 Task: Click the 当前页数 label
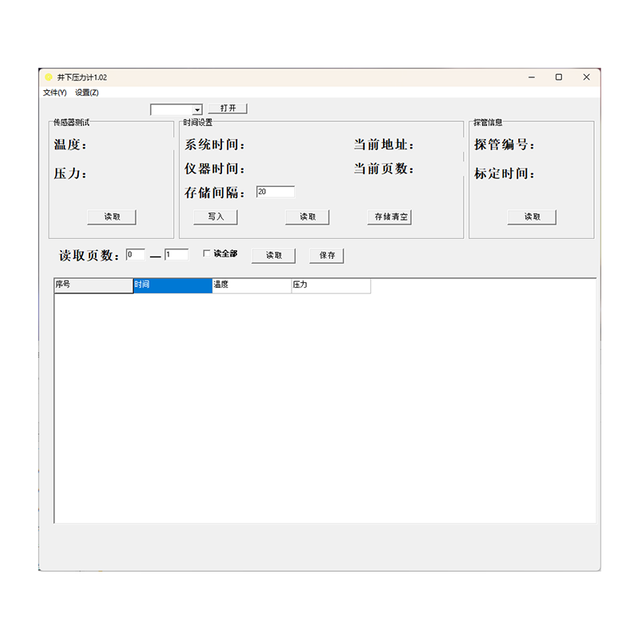(x=384, y=169)
